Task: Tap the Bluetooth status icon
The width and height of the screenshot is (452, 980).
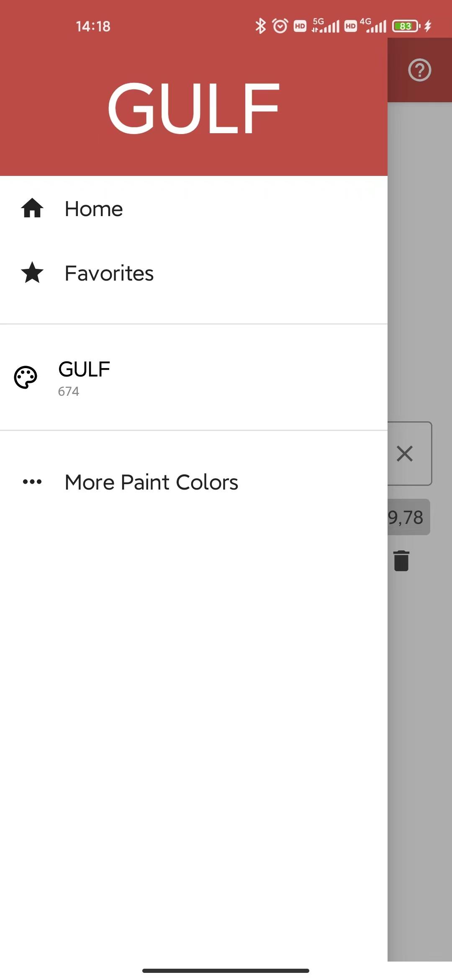Action: [260, 26]
